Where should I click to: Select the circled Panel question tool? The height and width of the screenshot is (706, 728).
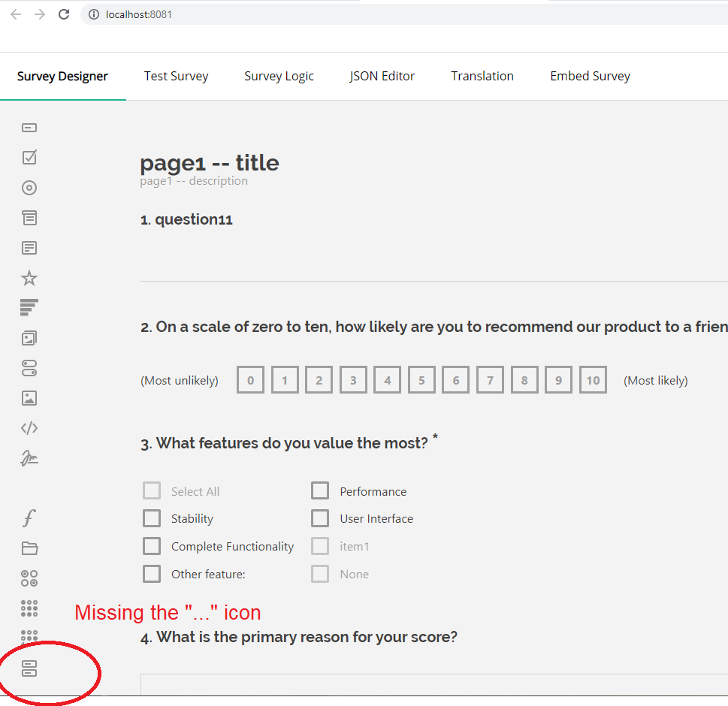coord(29,668)
